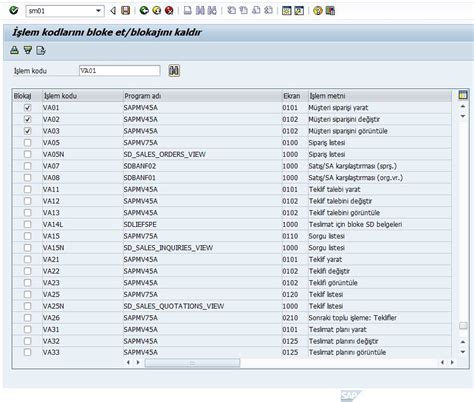This screenshot has height=402, width=474.
Task: Click the horizontal scrollbar thumb
Action: pyautogui.click(x=192, y=363)
